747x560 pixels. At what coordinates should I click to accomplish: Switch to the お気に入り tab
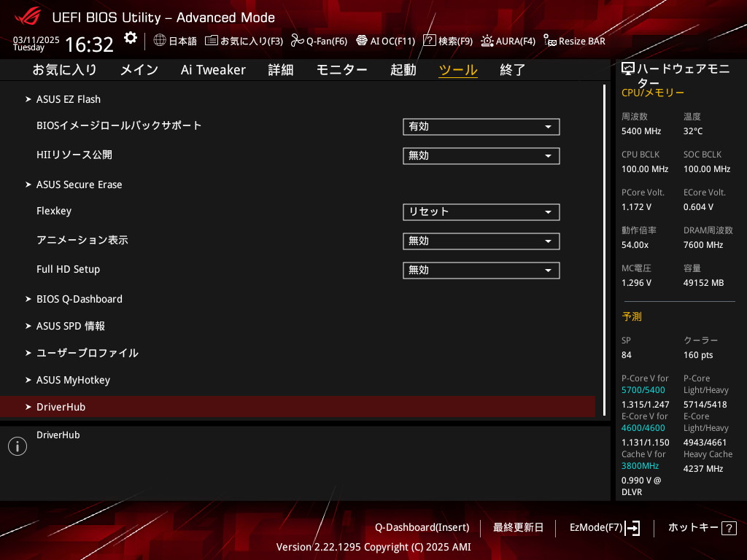[64, 70]
